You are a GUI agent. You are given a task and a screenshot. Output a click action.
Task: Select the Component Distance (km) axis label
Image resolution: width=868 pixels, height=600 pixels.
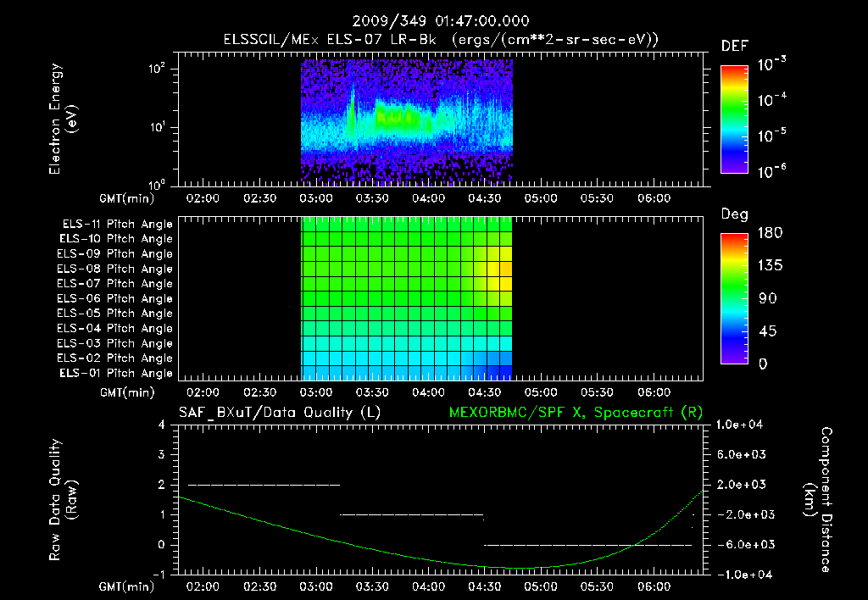click(818, 500)
